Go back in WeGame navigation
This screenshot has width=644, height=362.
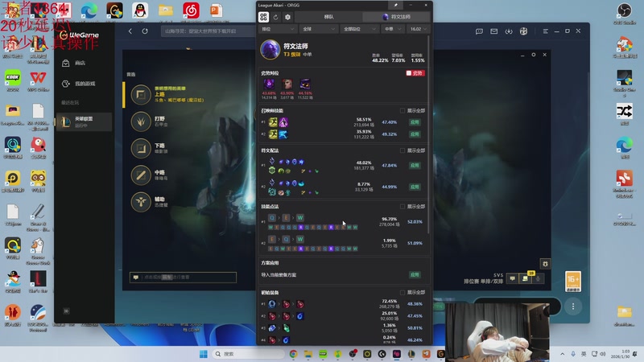(x=130, y=31)
